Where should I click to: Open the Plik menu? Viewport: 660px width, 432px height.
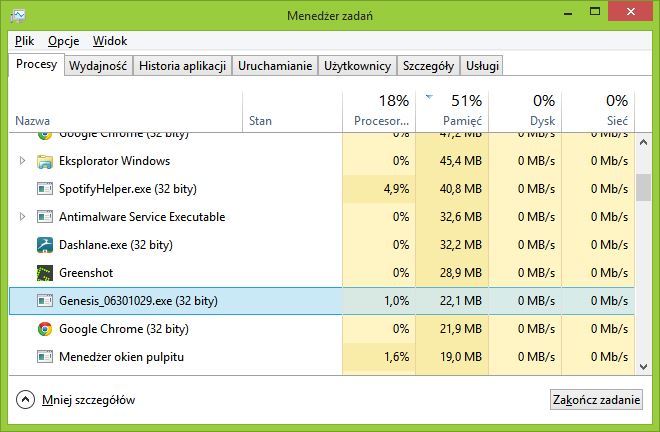point(24,41)
